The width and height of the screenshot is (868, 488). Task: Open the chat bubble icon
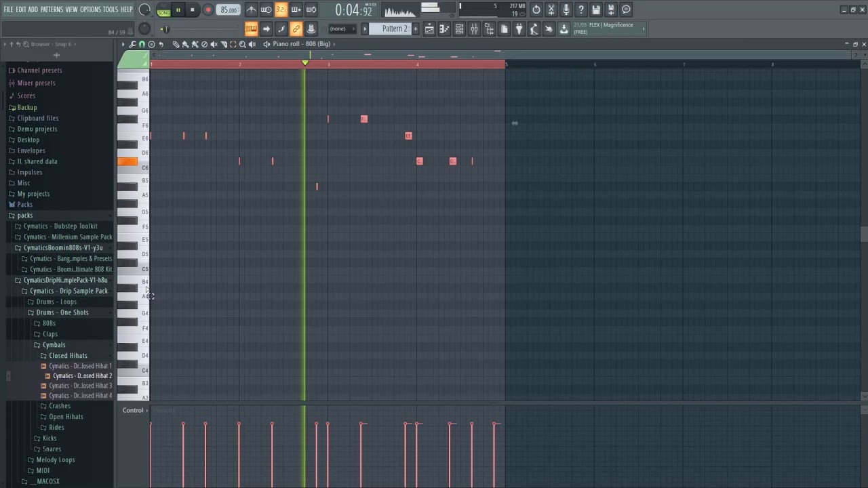point(626,9)
